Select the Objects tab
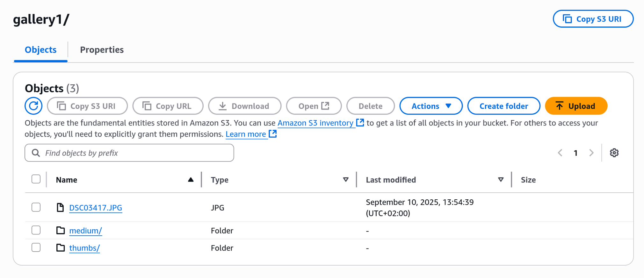Image resolution: width=644 pixels, height=278 pixels. click(40, 50)
